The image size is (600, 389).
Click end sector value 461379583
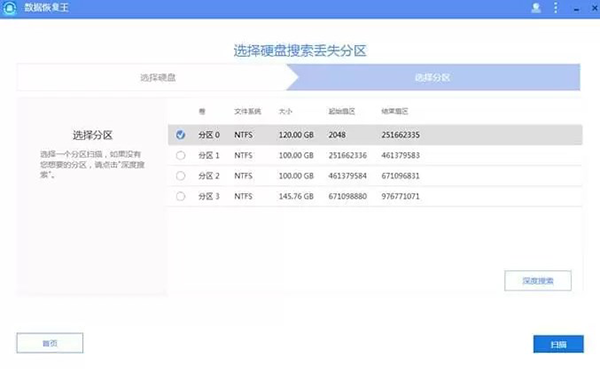pyautogui.click(x=401, y=155)
